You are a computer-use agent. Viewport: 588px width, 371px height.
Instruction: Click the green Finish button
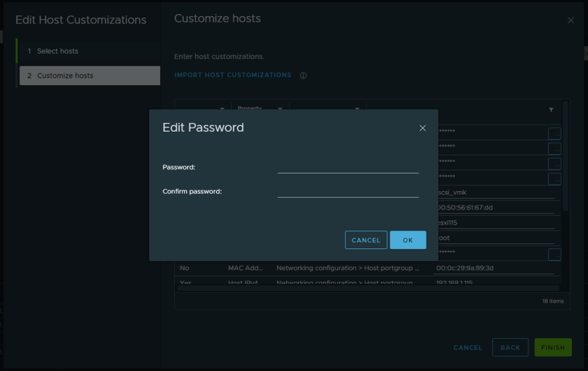[552, 347]
